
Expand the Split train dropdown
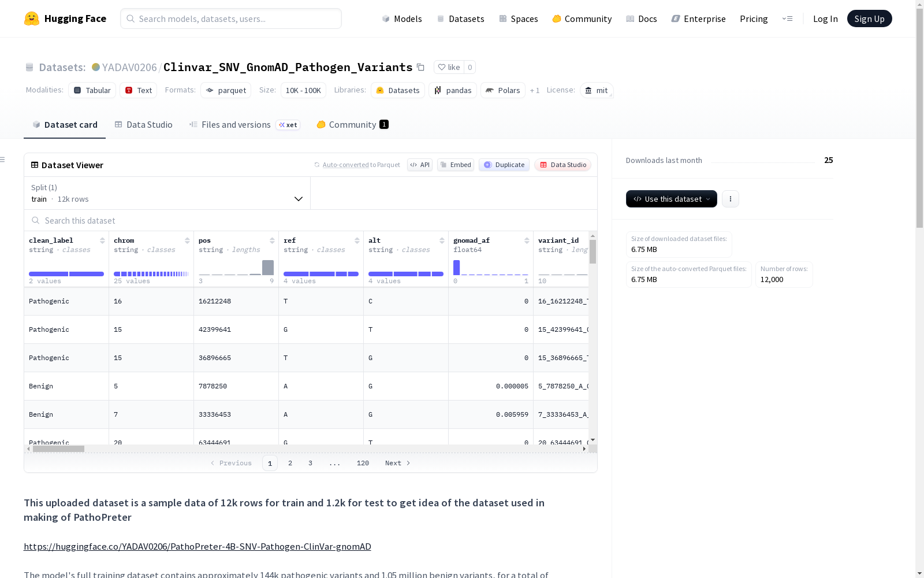click(167, 193)
